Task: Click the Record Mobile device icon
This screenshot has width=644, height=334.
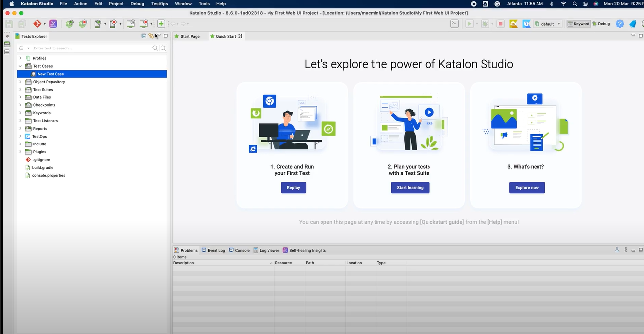Action: coord(114,24)
